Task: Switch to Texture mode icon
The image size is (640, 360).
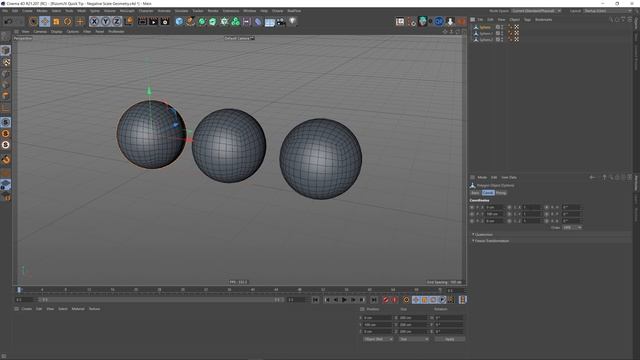Action: click(6, 62)
